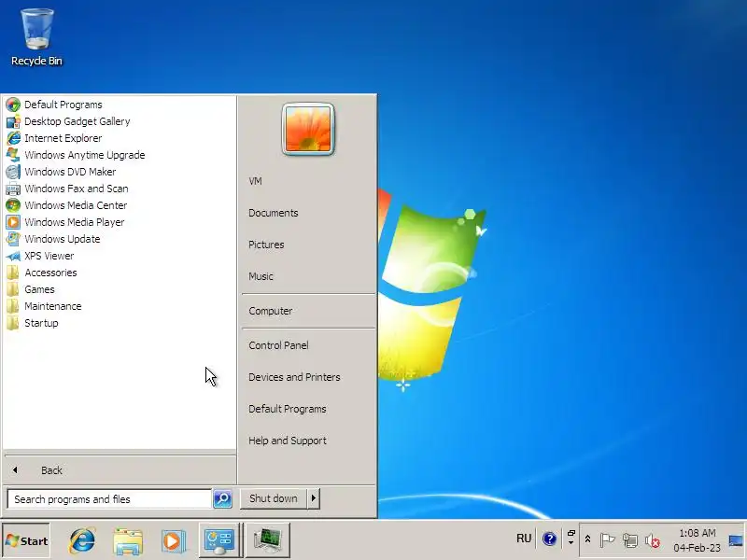The image size is (747, 560).
Task: Click the Start button
Action: tap(26, 540)
